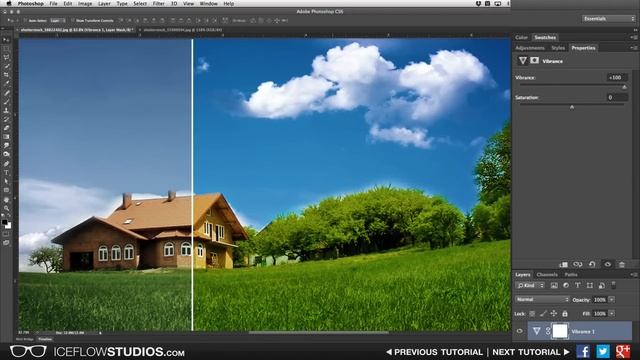Open the Properties panel flyout menu

pyautogui.click(x=634, y=48)
